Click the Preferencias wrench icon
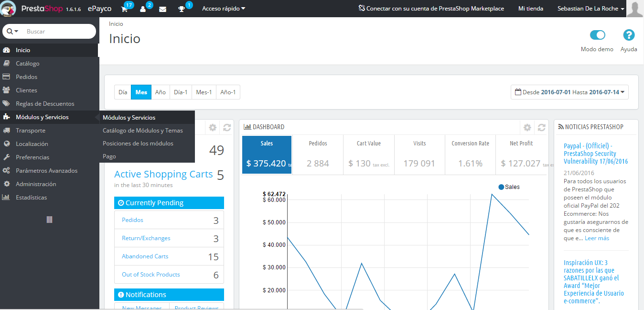Screen dimensions: 644x310 pos(6,157)
